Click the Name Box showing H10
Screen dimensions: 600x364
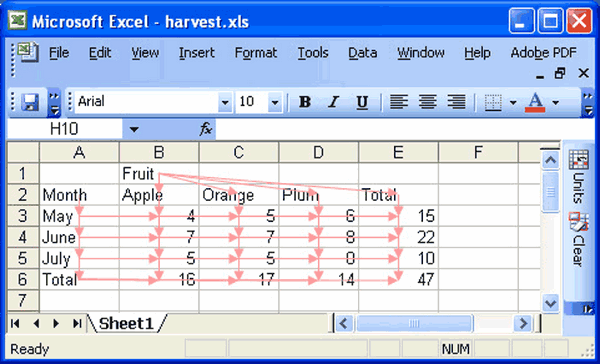pyautogui.click(x=64, y=129)
